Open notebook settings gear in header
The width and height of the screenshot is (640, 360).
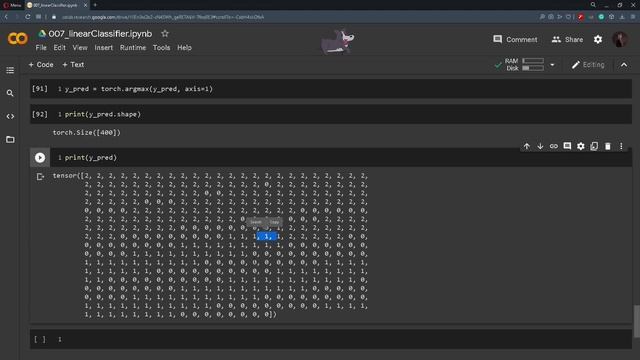coord(598,40)
